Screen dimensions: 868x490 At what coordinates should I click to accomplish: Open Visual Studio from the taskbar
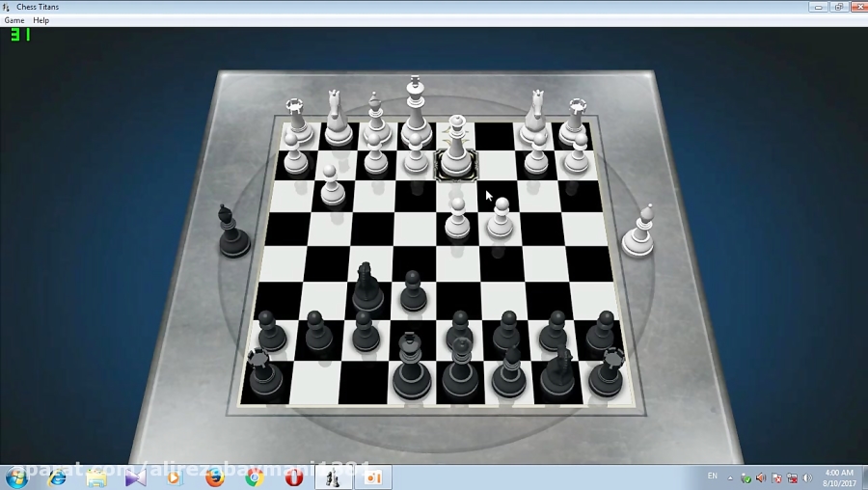[135, 477]
